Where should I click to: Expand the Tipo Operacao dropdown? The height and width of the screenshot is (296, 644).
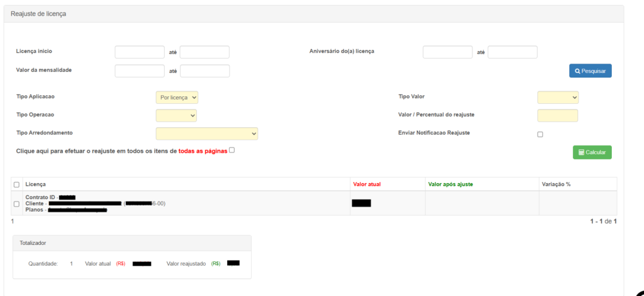pos(176,116)
